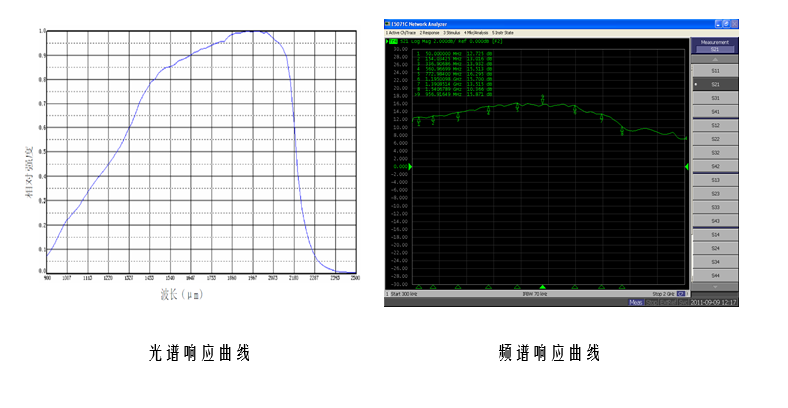The image size is (788, 408).
Task: Select the S41 measurement softkey
Action: [715, 112]
